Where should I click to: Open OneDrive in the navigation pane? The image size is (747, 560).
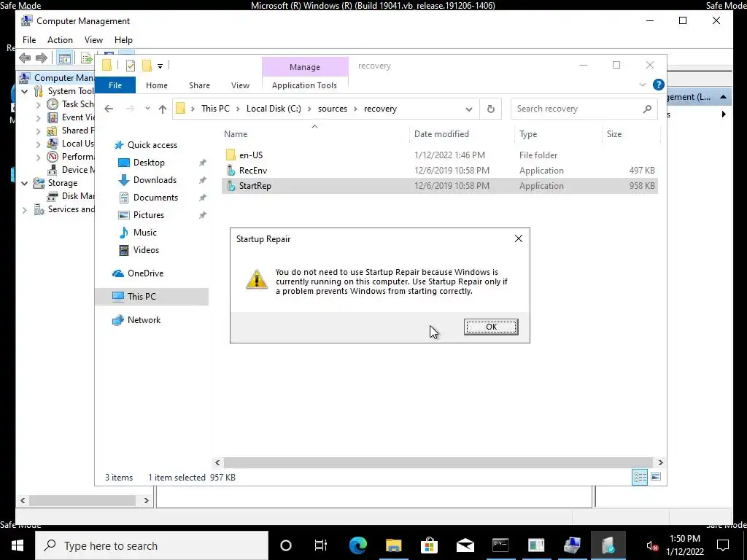click(145, 273)
